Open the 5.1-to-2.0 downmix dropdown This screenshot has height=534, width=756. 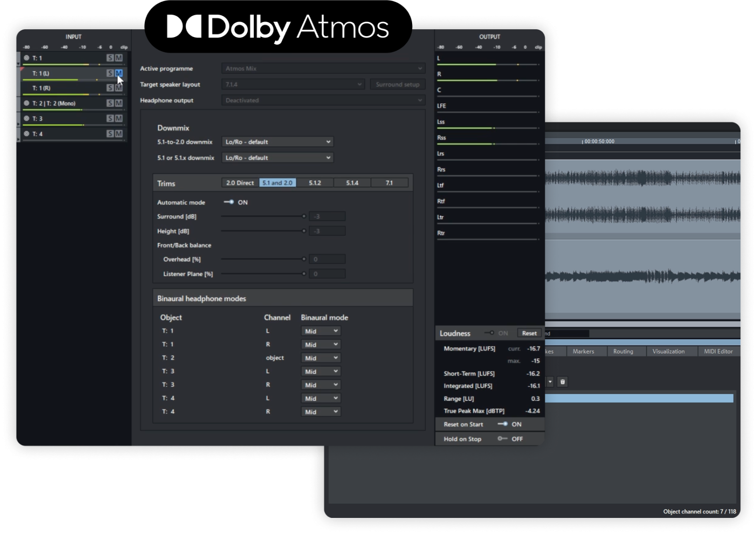pyautogui.click(x=278, y=142)
